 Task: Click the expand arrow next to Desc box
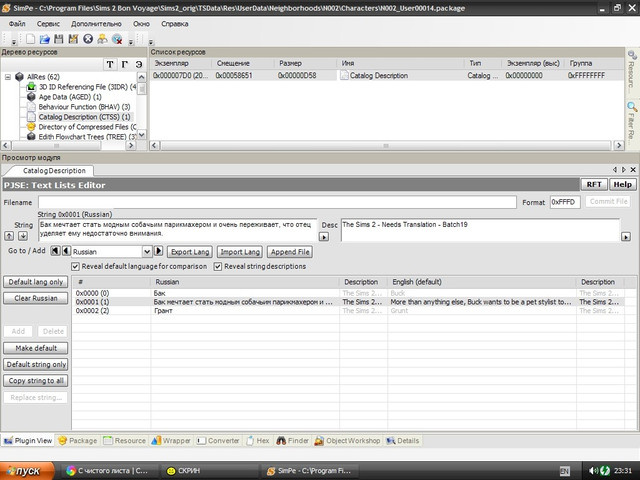tap(626, 236)
